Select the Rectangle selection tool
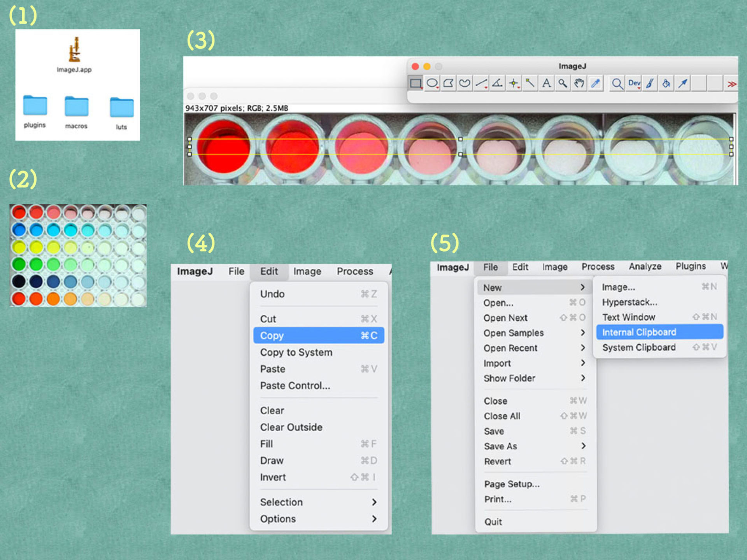The image size is (747, 560). pos(416,83)
